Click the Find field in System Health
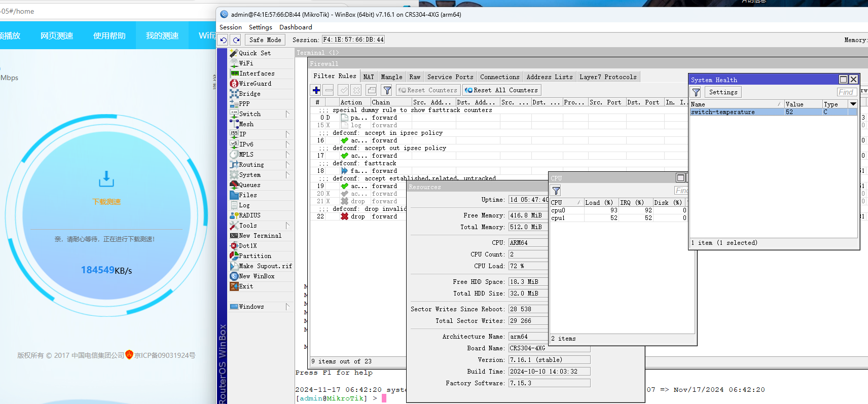Viewport: 868px width, 404px height. pos(846,92)
